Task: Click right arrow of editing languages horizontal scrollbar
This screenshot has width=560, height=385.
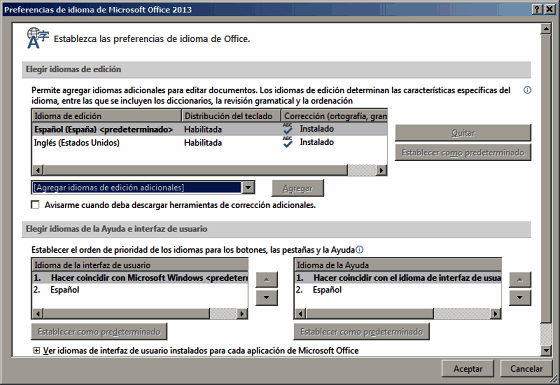Action: pyautogui.click(x=382, y=170)
